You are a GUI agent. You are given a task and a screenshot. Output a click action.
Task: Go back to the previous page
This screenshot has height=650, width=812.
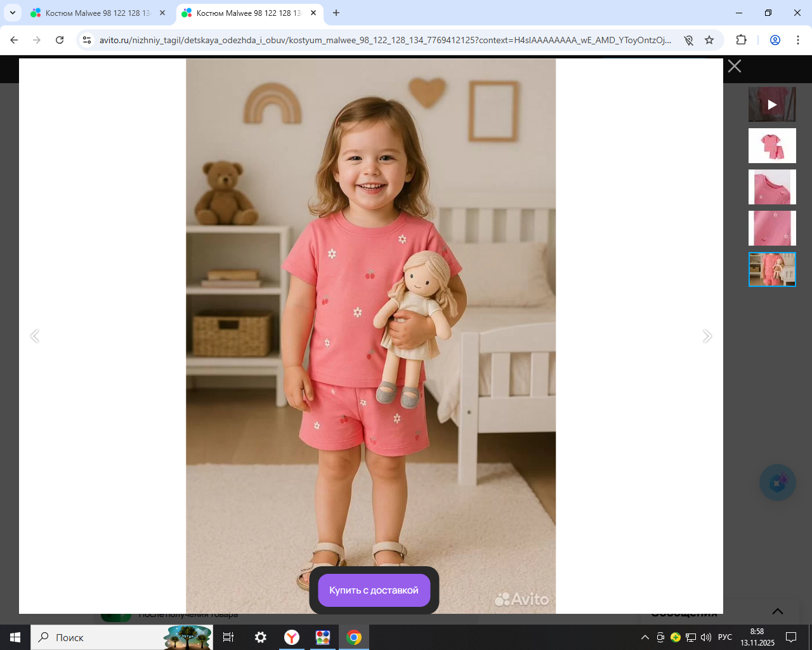(14, 40)
